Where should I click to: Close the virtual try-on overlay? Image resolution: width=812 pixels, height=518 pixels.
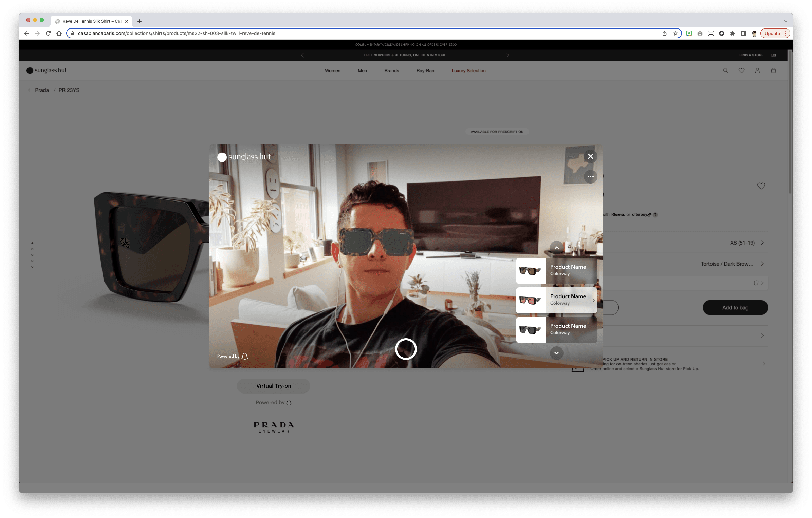[590, 156]
